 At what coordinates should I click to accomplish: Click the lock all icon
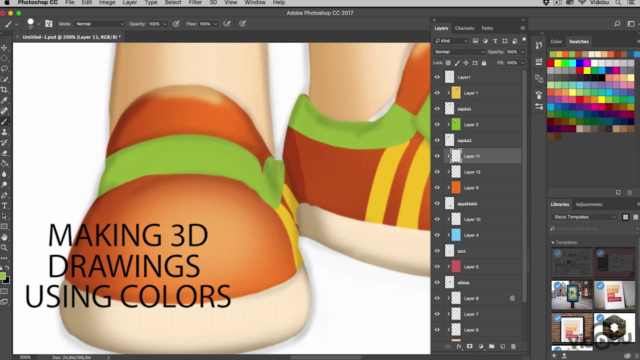484,63
